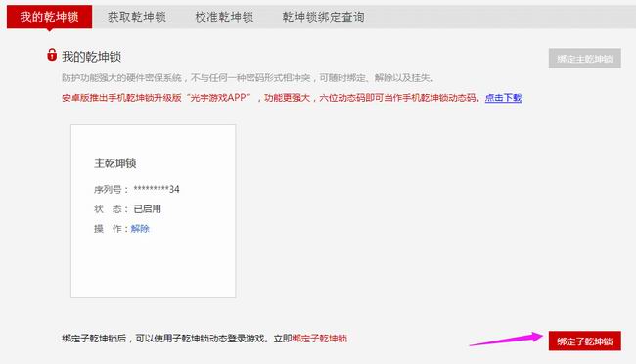636x364 pixels.
Task: Click the 已启用 status value
Action: pos(147,209)
